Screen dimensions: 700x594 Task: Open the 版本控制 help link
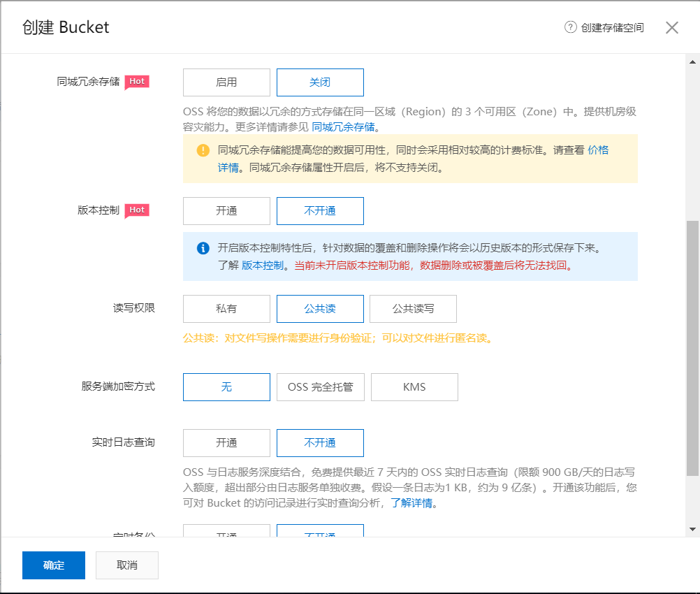pyautogui.click(x=263, y=266)
